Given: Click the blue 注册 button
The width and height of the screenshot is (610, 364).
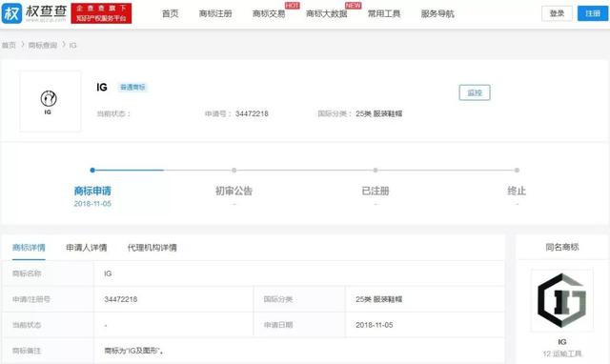Looking at the screenshot, I should point(593,13).
